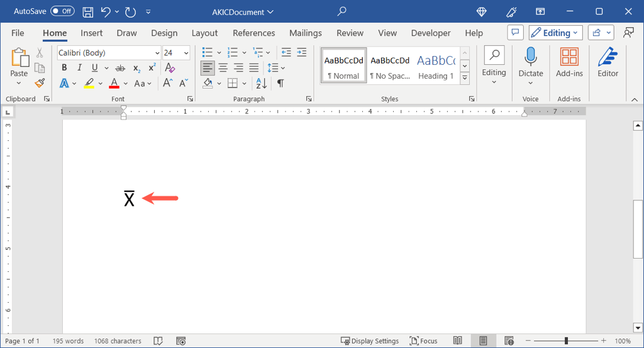Toggle bold formatting

point(64,68)
